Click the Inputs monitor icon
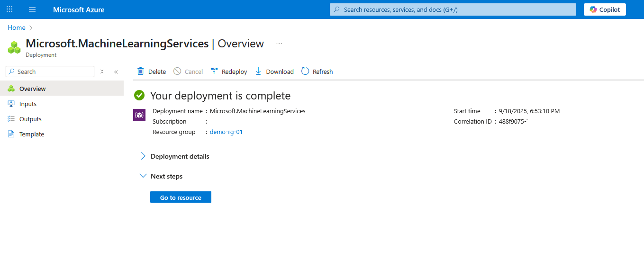 tap(11, 104)
